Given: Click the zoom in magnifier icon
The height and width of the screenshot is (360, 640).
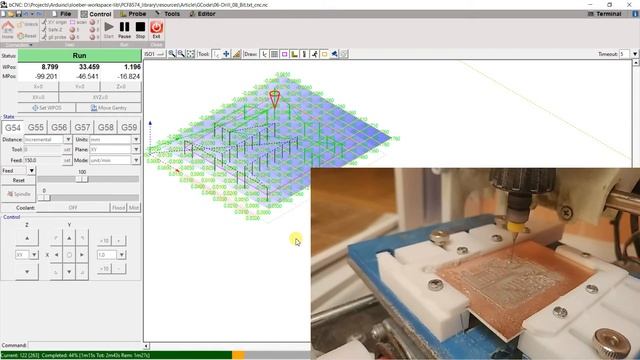Looking at the screenshot, I should coord(172,54).
